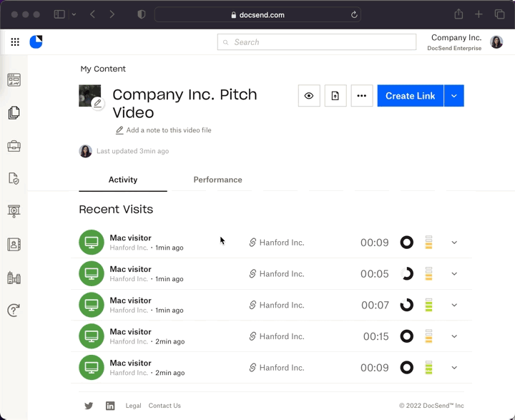
Task: Preview the video with the eye button
Action: pyautogui.click(x=309, y=96)
